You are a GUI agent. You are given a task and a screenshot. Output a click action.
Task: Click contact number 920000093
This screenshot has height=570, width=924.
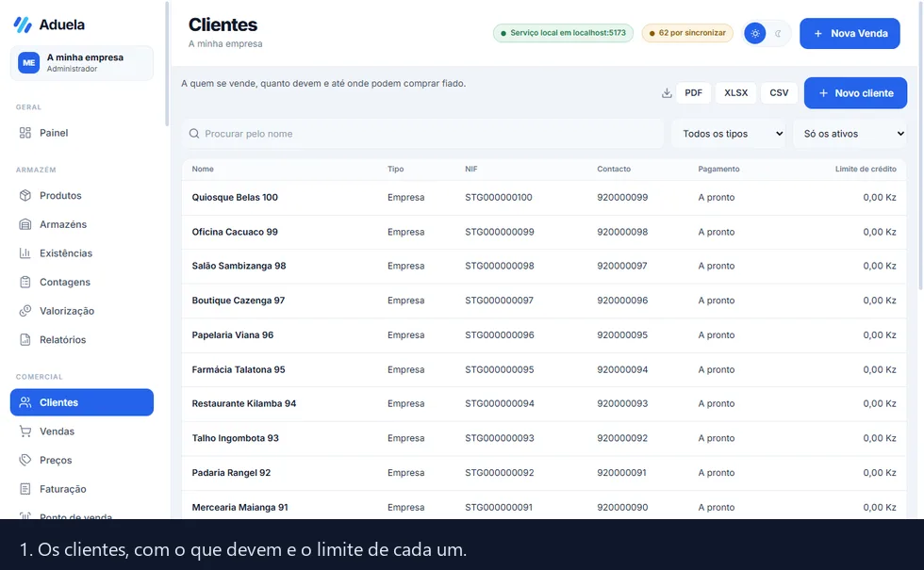[621, 404]
